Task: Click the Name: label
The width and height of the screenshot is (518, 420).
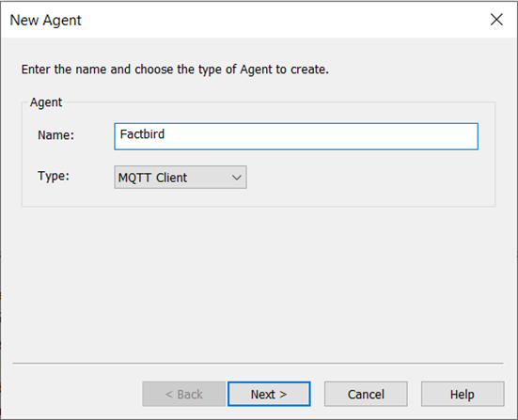Action: pyautogui.click(x=56, y=135)
